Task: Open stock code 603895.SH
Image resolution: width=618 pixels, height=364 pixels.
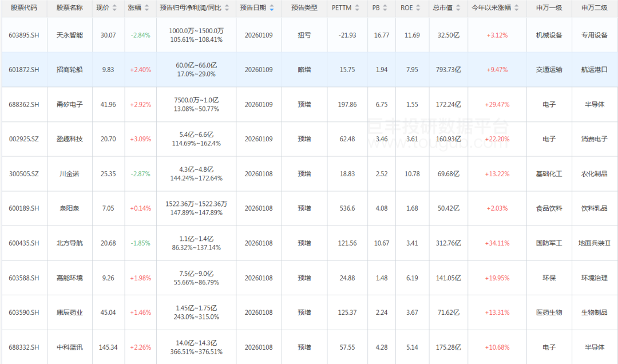Action: [x=24, y=35]
